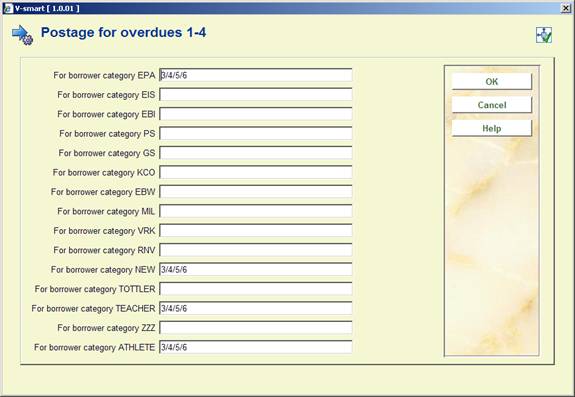The image size is (575, 397).
Task: Focus the VRK borrower category field
Action: 256,231
